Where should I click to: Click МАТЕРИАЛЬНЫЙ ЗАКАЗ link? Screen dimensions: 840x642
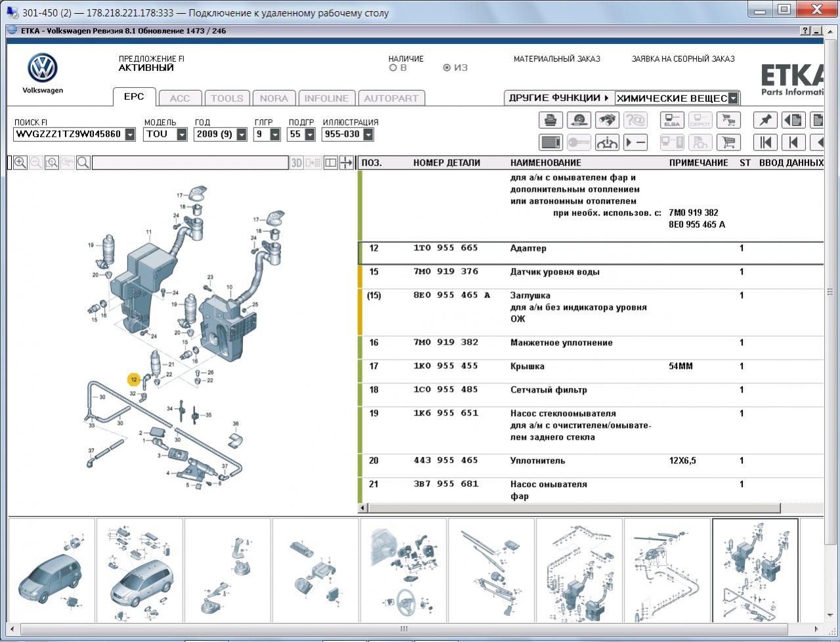pyautogui.click(x=557, y=59)
